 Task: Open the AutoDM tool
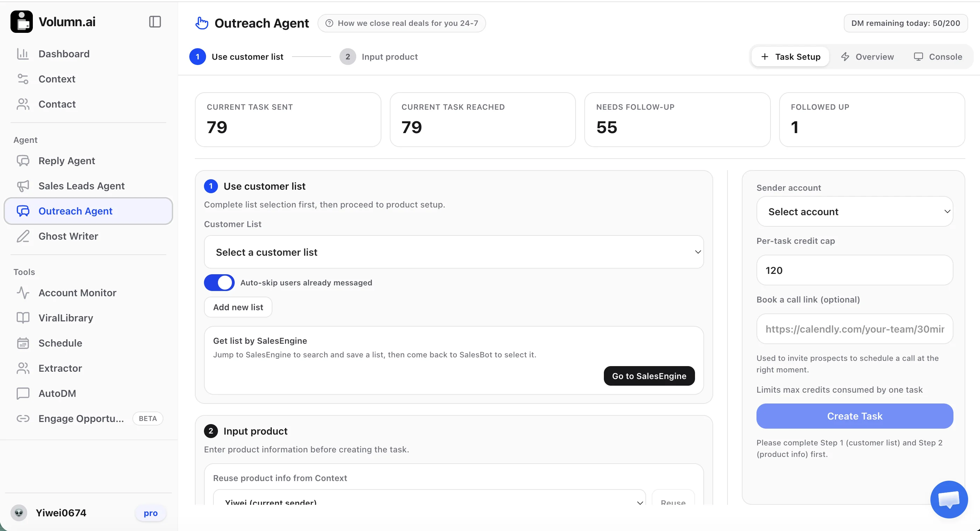coord(88,394)
